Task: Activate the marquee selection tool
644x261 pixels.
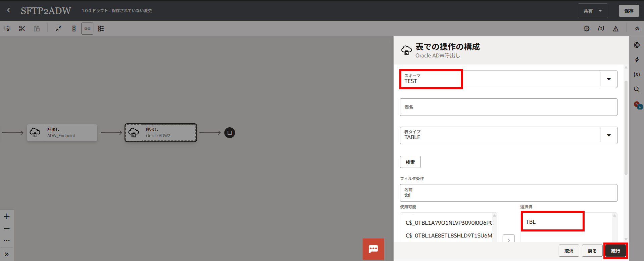Action: (x=7, y=29)
